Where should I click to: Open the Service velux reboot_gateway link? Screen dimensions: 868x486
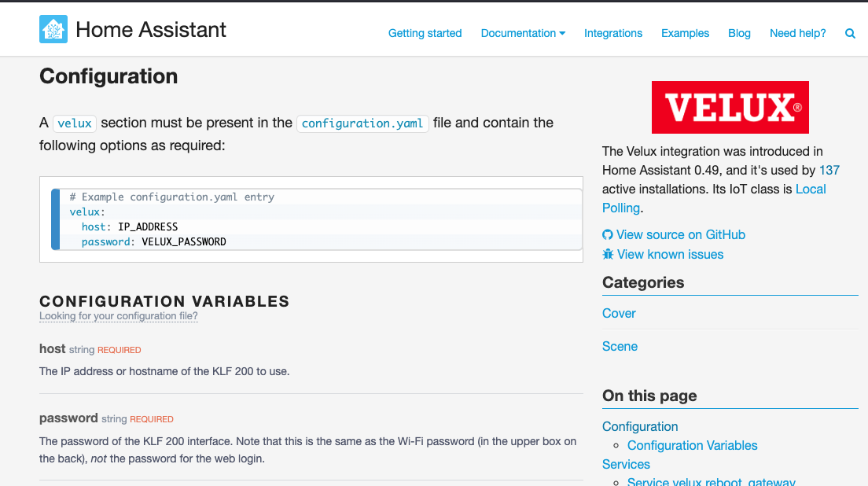[x=712, y=481]
